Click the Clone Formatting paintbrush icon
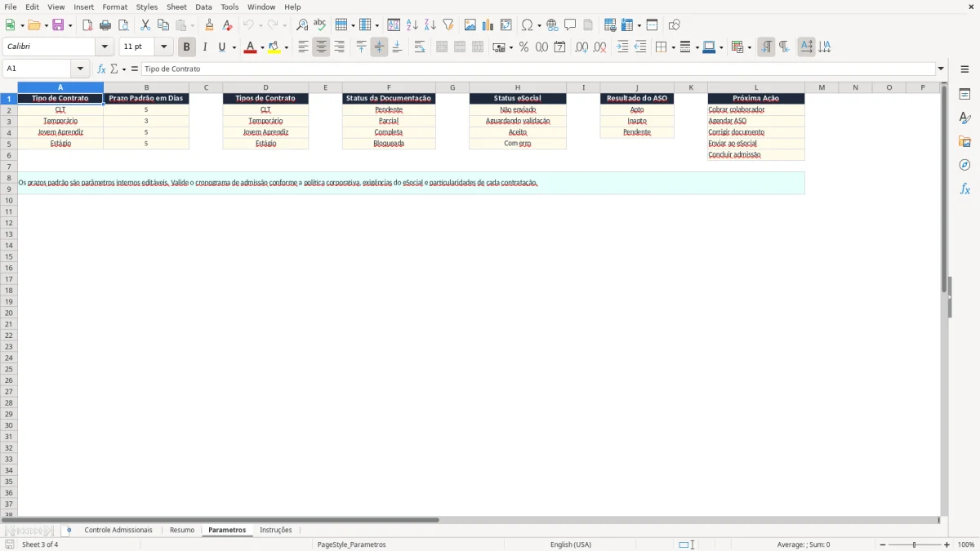 (x=210, y=25)
